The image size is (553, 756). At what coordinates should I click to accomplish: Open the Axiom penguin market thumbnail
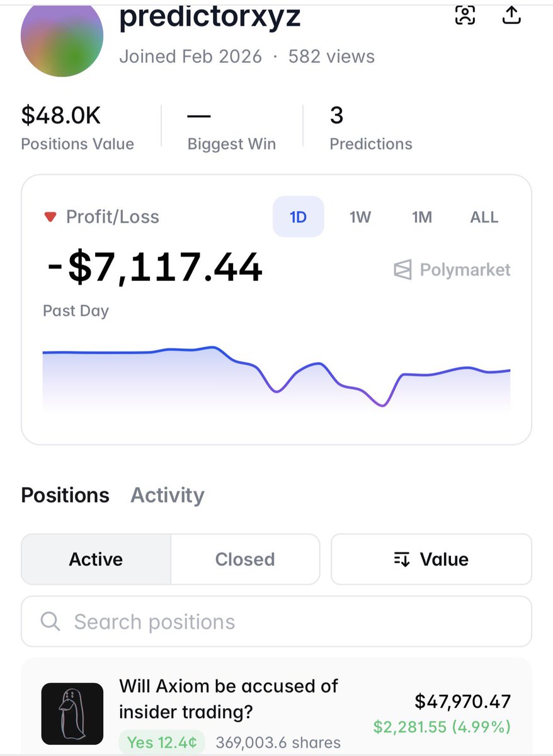click(x=72, y=714)
